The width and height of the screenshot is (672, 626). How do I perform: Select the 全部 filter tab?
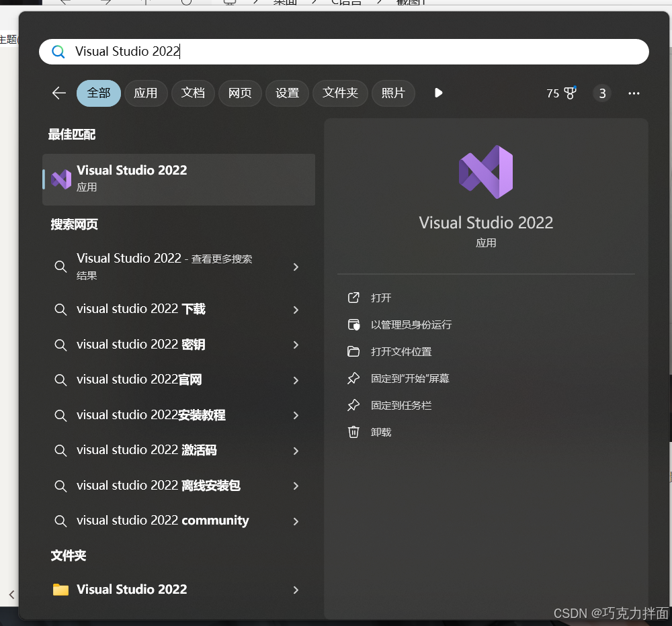99,93
